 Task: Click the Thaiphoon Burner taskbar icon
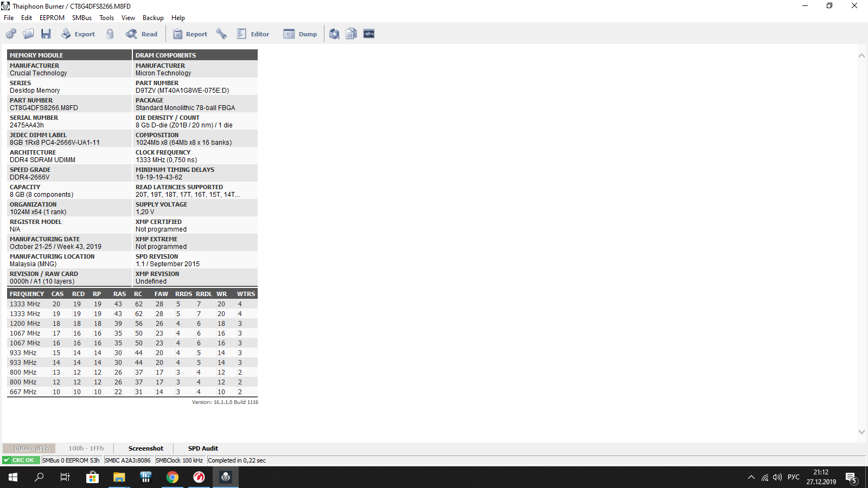click(x=225, y=477)
